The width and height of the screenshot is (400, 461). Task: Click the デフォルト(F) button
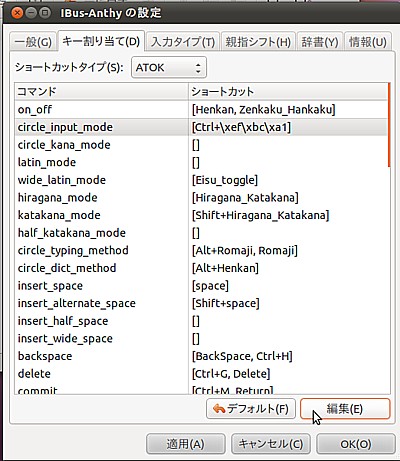(251, 409)
